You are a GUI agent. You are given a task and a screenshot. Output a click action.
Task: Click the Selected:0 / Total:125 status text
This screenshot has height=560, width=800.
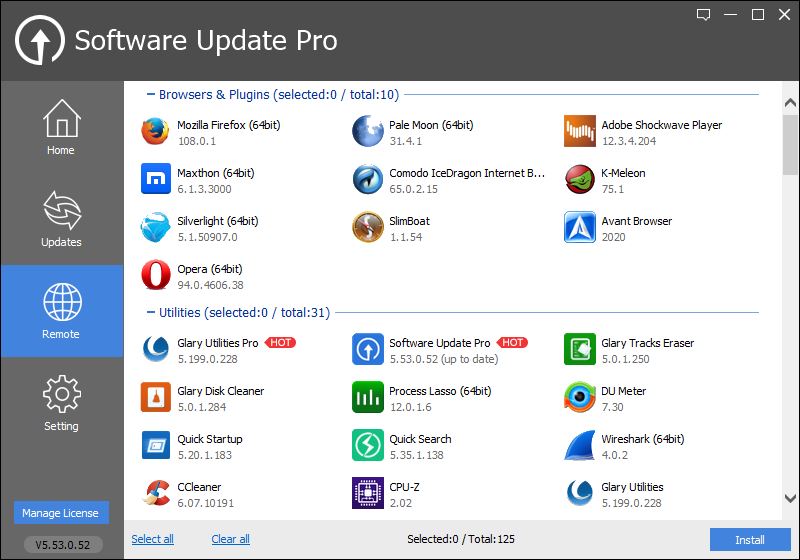pos(461,539)
